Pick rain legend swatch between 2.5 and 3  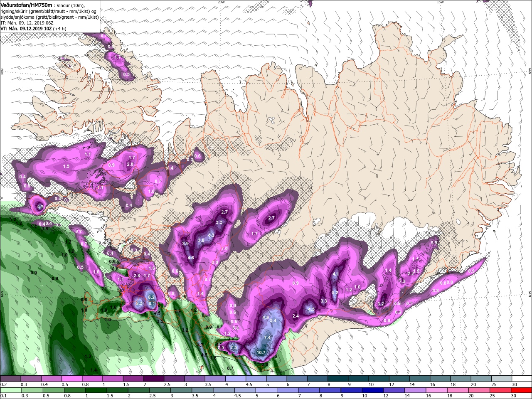[160, 390]
